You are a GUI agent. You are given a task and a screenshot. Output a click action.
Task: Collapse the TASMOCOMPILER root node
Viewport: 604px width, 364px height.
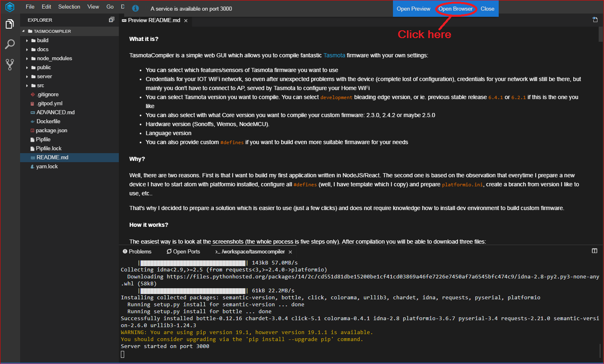(x=23, y=31)
